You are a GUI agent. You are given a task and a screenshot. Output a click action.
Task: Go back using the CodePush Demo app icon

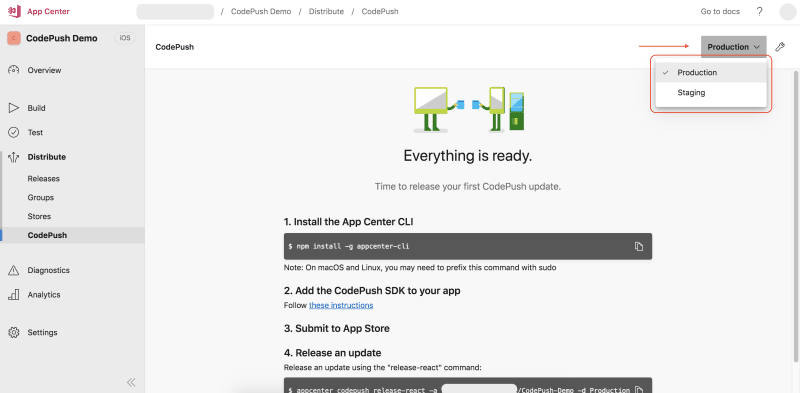[x=14, y=38]
